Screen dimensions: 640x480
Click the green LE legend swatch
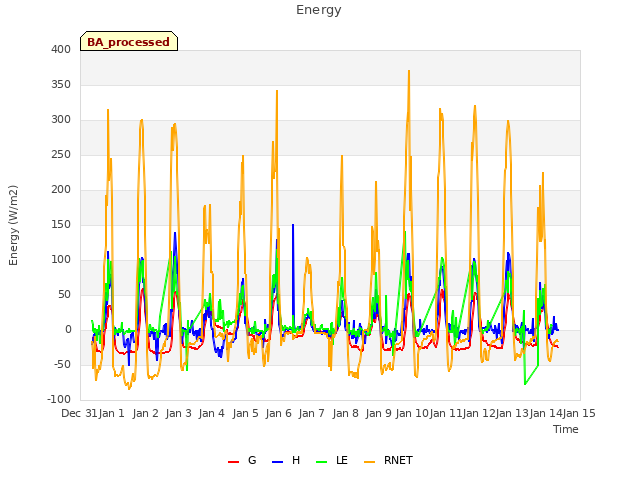(322, 462)
